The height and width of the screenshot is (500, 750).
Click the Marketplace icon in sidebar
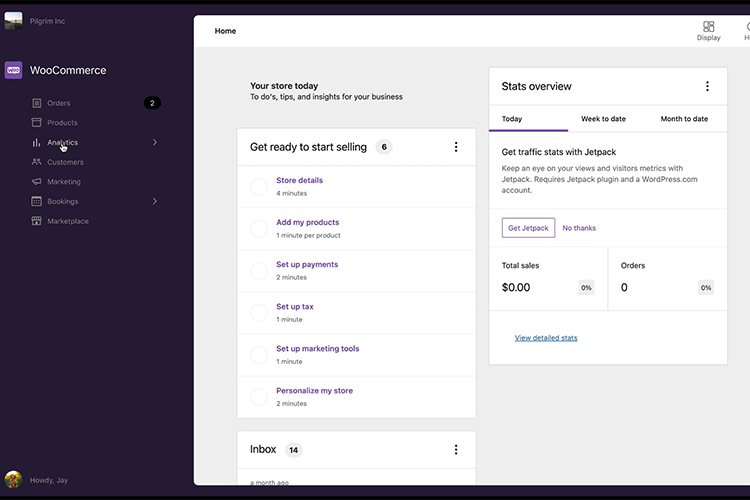coord(37,221)
